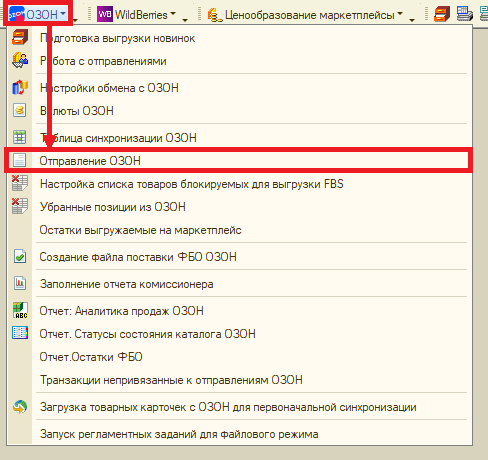Viewport: 488px width, 460px height.
Task: Expand toolbar options arrow after Ценообразование
Action: 412,20
